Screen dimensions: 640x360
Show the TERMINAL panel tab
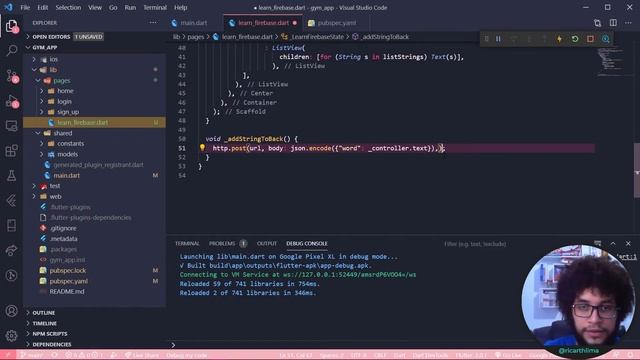coord(187,244)
